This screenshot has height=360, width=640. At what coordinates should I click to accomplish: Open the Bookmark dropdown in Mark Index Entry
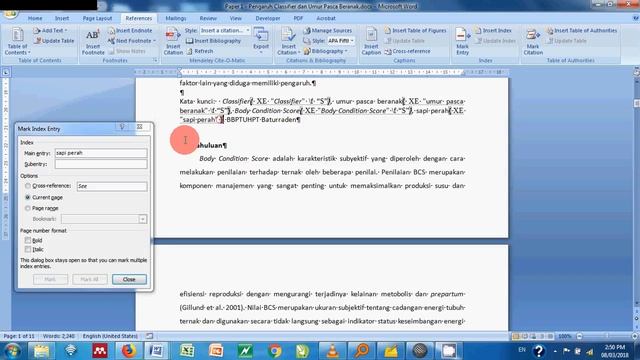142,219
